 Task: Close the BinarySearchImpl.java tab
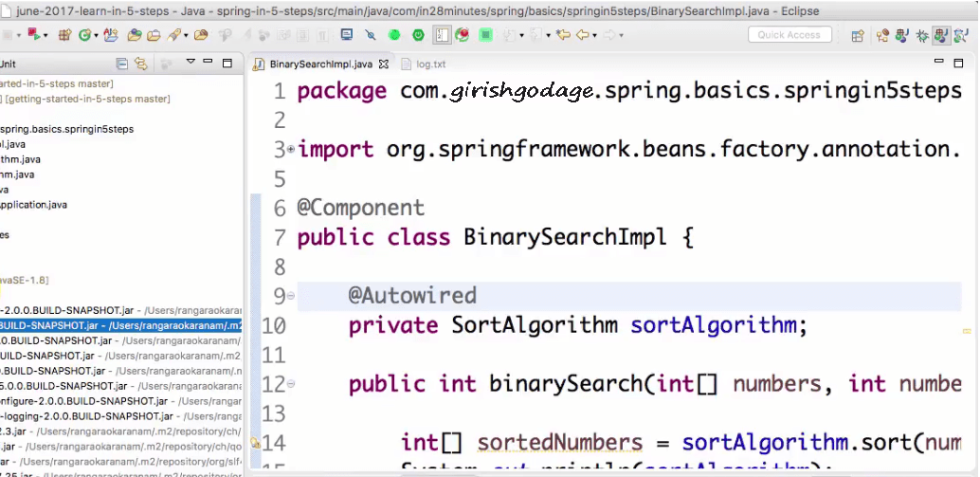(x=384, y=64)
